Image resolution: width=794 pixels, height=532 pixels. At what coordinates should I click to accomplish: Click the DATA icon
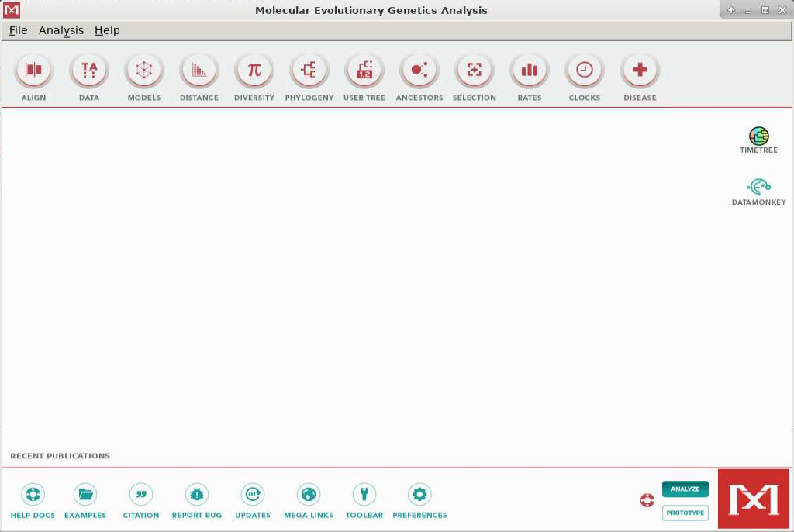coord(88,70)
